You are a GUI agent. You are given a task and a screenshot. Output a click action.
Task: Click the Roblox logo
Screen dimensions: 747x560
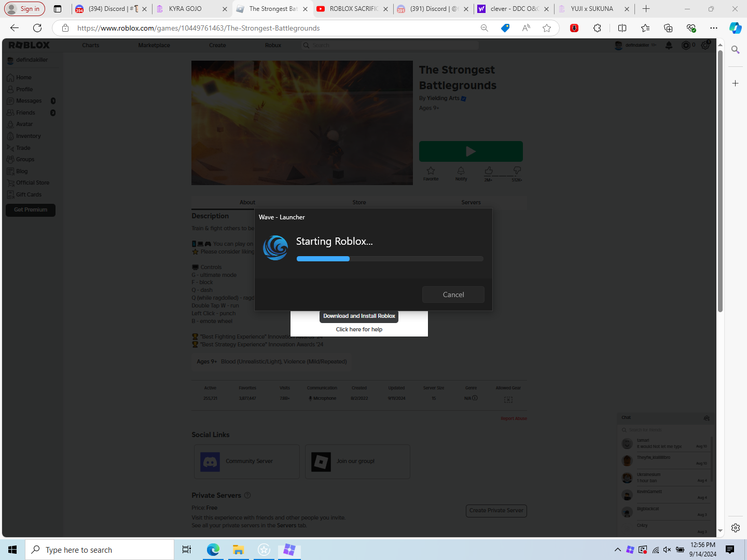coord(29,45)
